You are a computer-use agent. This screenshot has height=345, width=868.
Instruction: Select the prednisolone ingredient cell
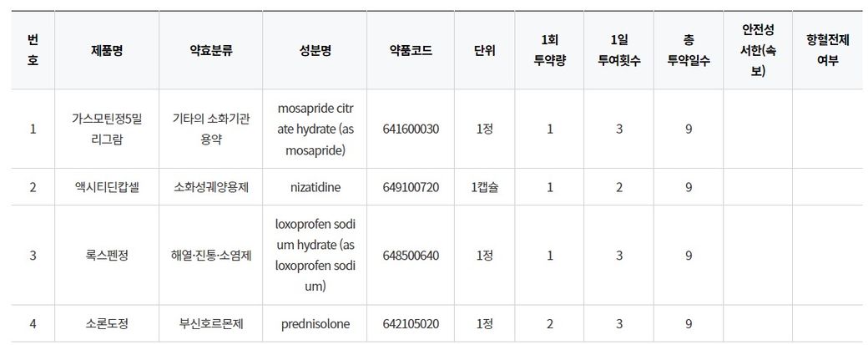315,323
